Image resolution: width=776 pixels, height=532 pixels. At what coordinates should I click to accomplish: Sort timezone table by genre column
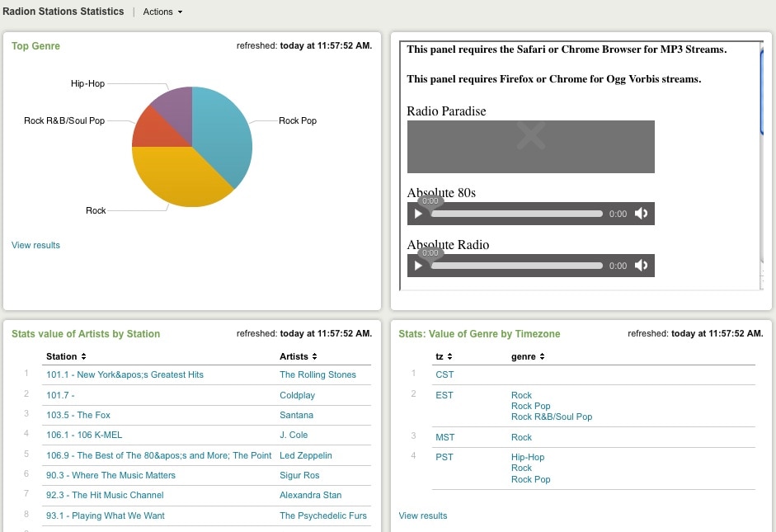(528, 356)
